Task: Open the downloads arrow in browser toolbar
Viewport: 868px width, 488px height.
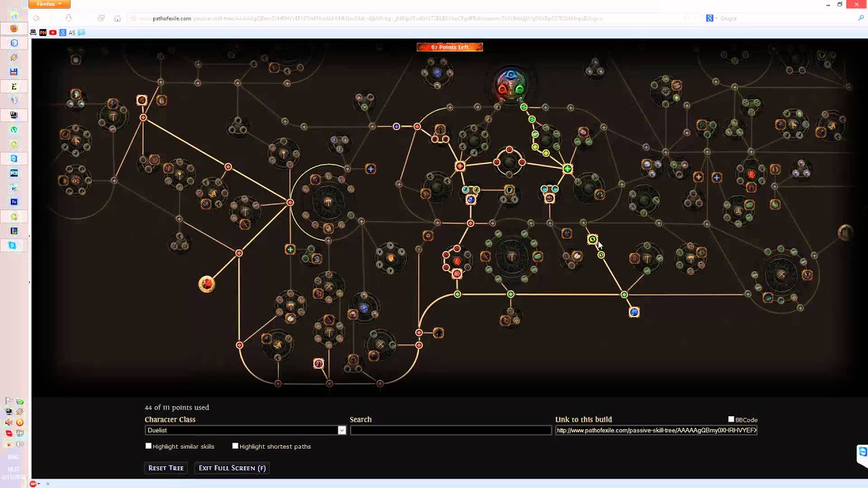Action: click(68, 18)
